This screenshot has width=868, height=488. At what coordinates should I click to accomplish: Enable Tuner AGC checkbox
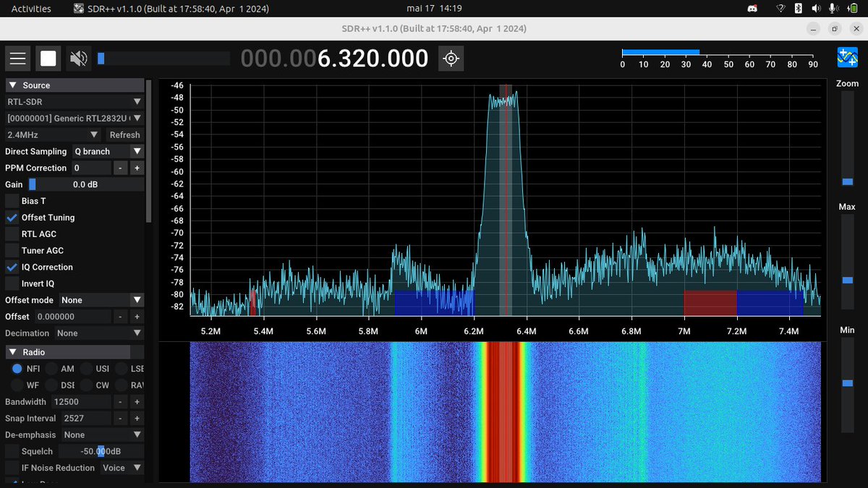click(x=12, y=250)
